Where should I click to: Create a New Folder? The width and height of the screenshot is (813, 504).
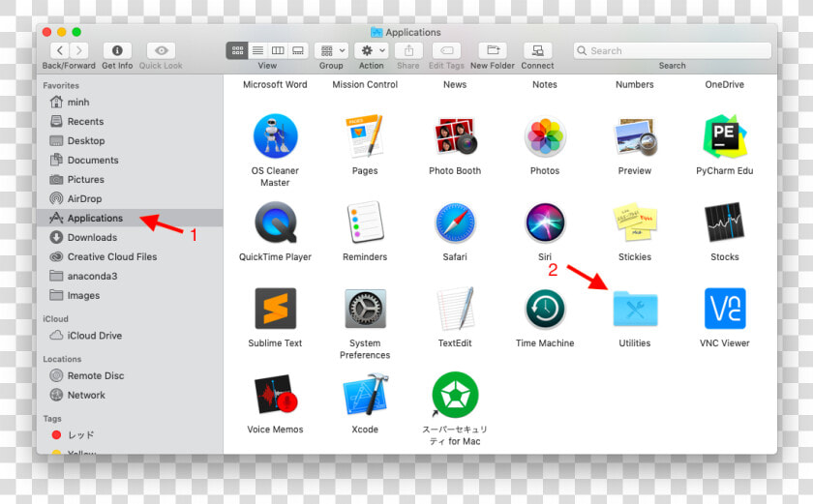point(493,50)
